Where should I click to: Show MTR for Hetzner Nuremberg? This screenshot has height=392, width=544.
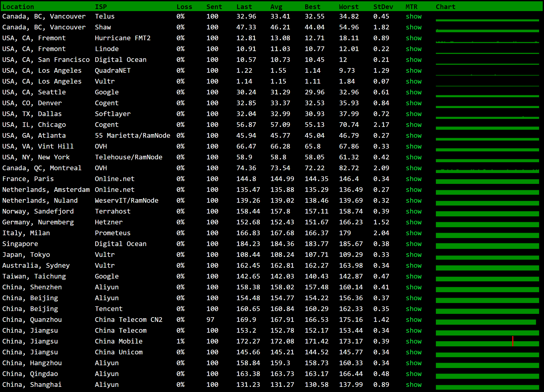point(414,222)
